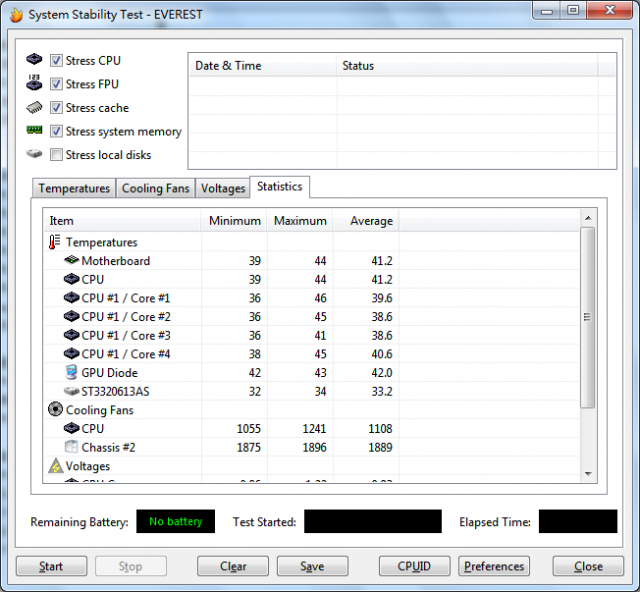Screen dimensions: 640x592
Task: Click the Chassis #2 case icon
Action: (71, 447)
